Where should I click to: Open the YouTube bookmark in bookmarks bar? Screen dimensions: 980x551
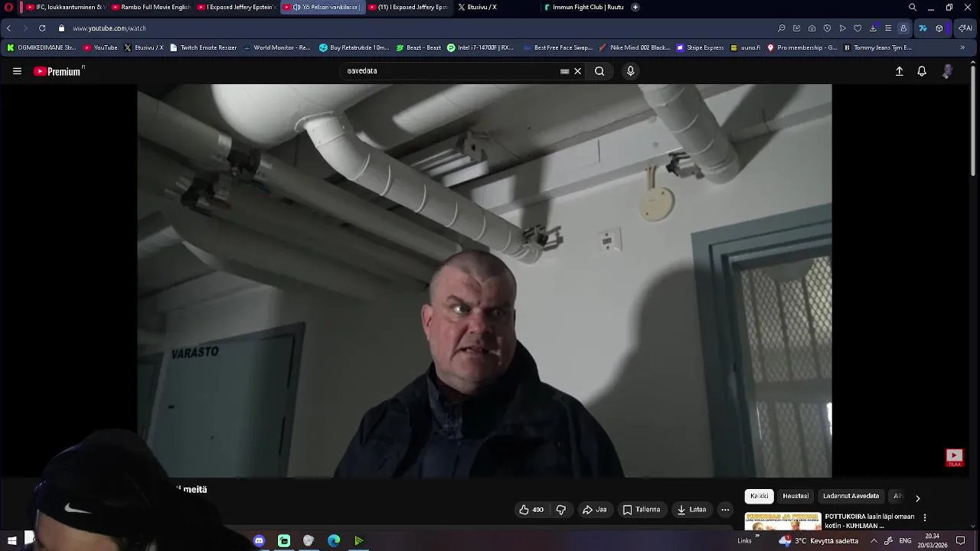pos(100,47)
